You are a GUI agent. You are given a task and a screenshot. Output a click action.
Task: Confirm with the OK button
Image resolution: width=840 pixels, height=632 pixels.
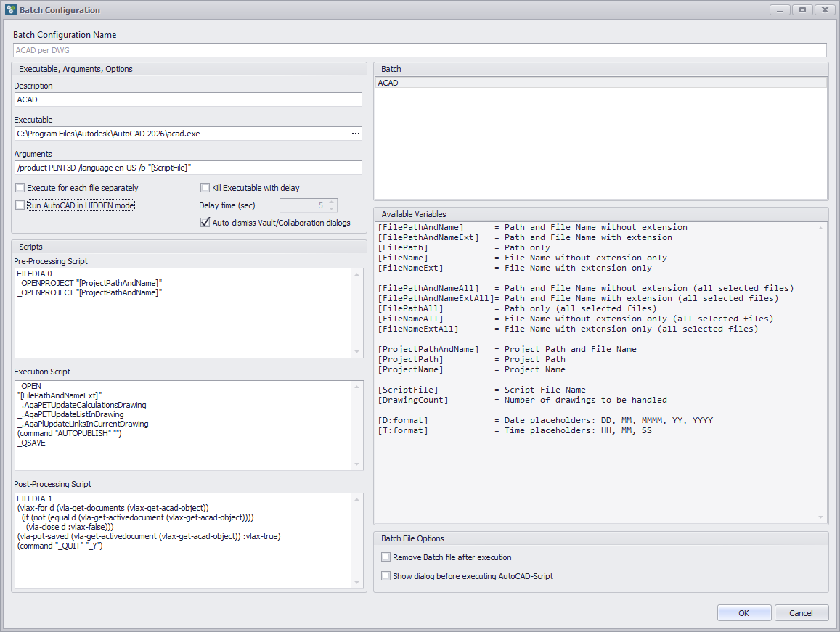[x=744, y=612]
